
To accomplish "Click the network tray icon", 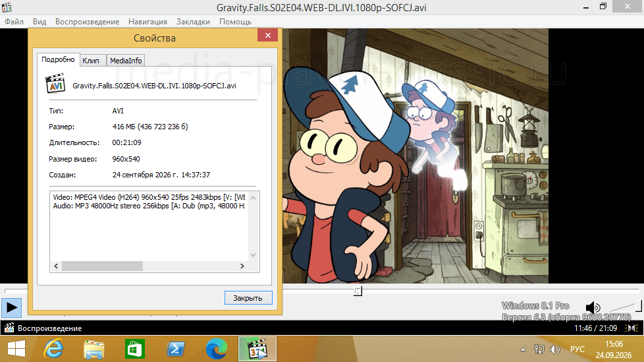I will pyautogui.click(x=539, y=349).
